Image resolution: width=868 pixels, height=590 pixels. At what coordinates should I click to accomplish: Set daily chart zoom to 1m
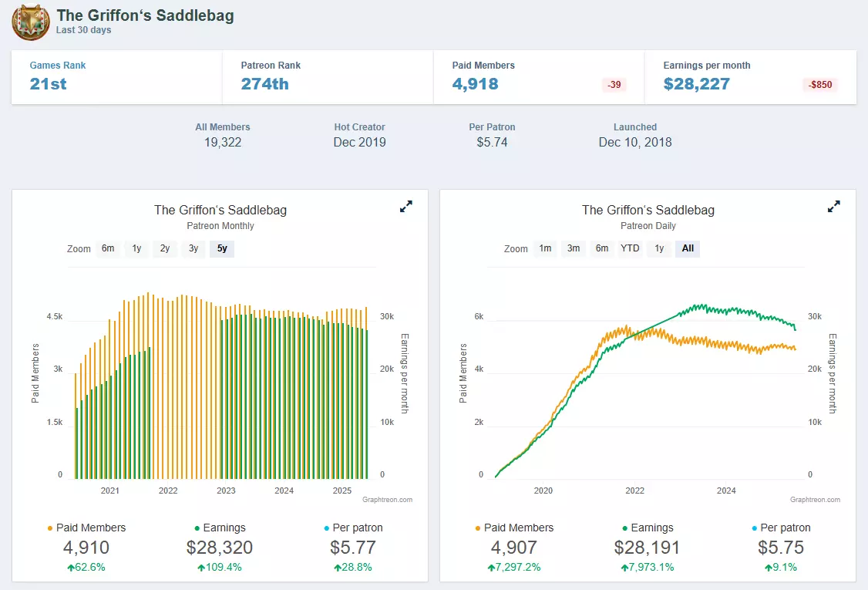545,248
